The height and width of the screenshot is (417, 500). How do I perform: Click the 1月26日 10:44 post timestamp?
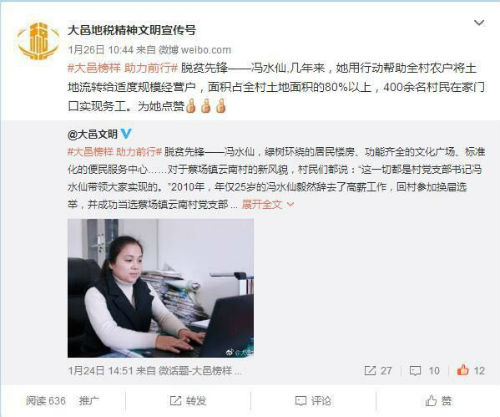101,50
